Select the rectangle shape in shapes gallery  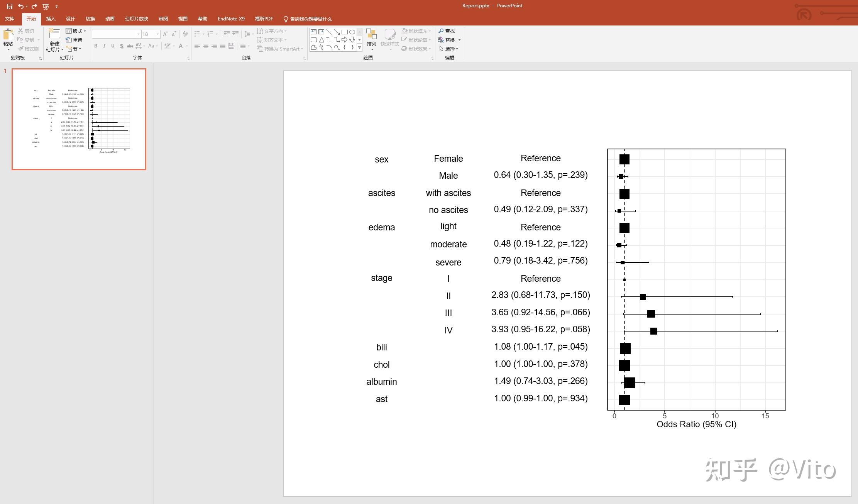[344, 32]
